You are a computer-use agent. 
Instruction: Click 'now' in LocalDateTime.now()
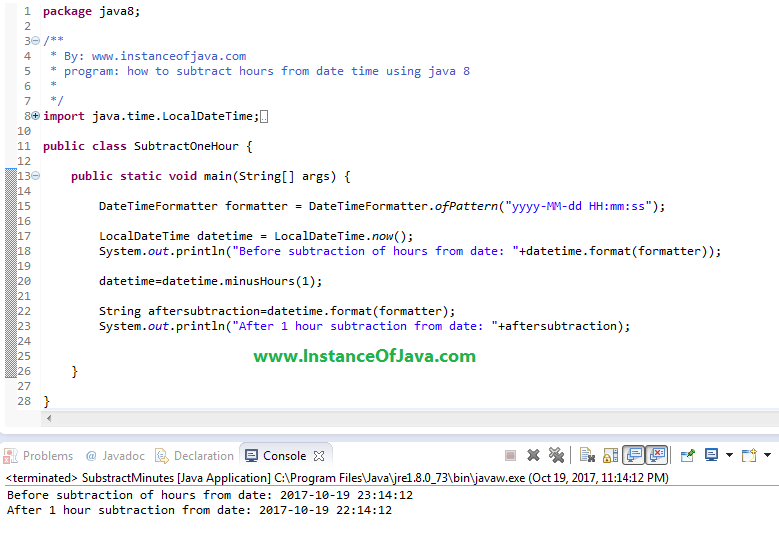tap(383, 236)
